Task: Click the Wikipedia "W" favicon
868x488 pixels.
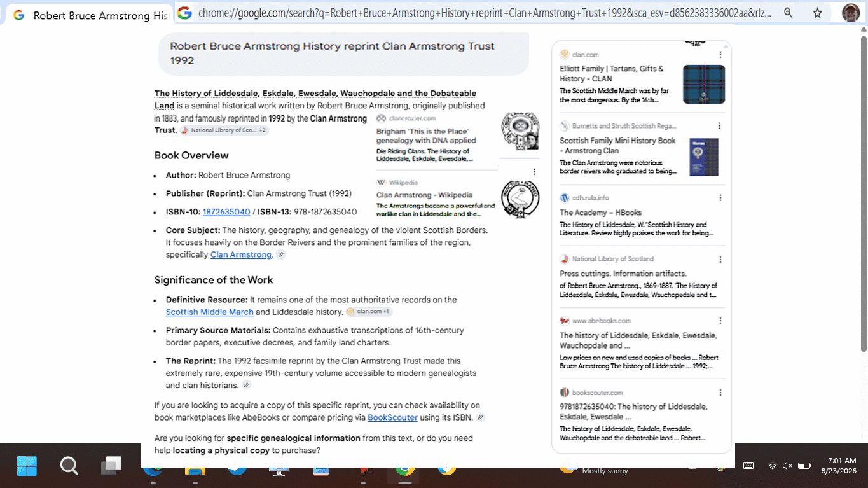Action: pos(381,183)
